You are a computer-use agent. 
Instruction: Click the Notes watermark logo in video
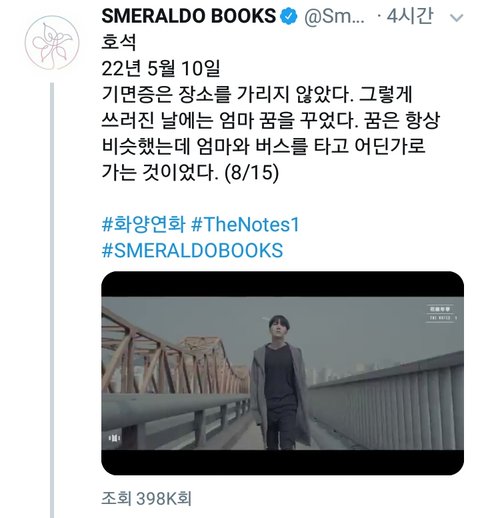[x=441, y=313]
